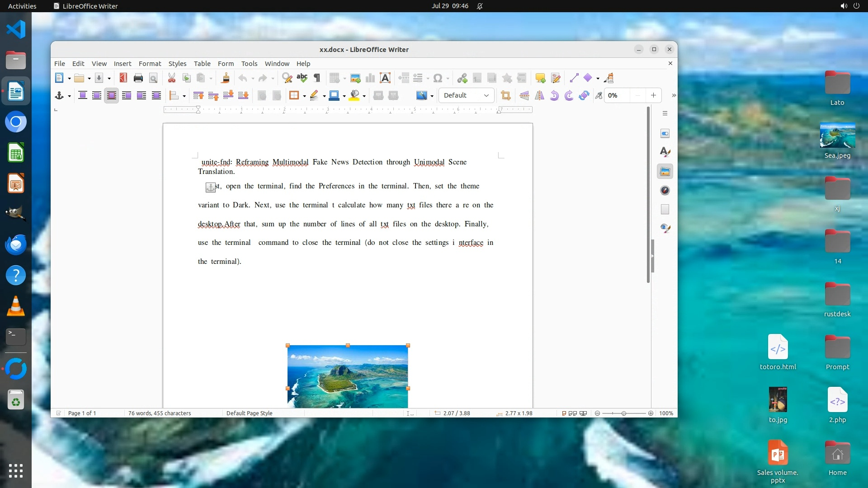Open the Tools menu
This screenshot has height=488, width=868.
tap(249, 64)
